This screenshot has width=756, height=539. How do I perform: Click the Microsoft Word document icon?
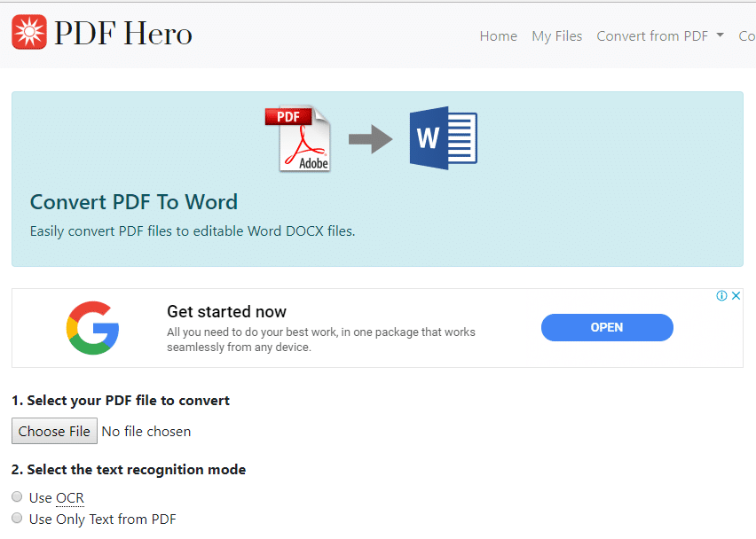pyautogui.click(x=444, y=138)
